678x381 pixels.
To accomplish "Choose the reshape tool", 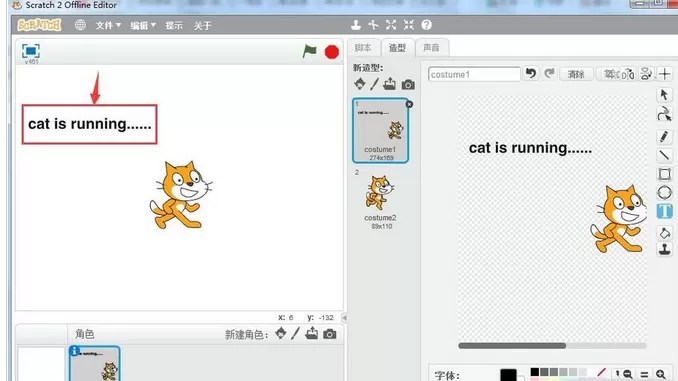I will [665, 115].
